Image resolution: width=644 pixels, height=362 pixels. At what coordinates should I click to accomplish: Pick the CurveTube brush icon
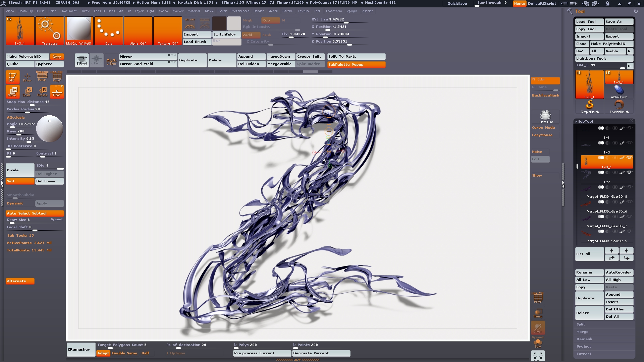tap(545, 116)
